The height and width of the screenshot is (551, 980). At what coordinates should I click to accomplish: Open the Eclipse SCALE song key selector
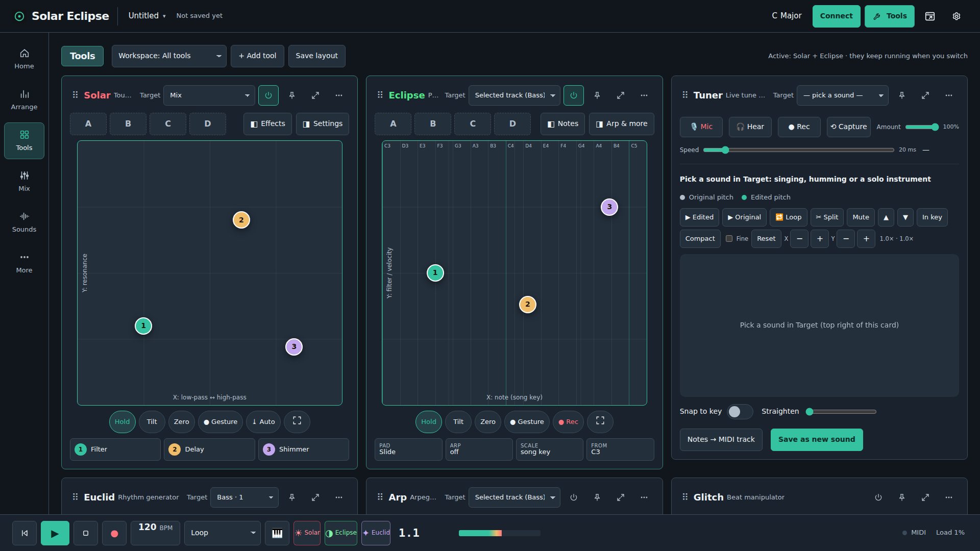pos(549,449)
